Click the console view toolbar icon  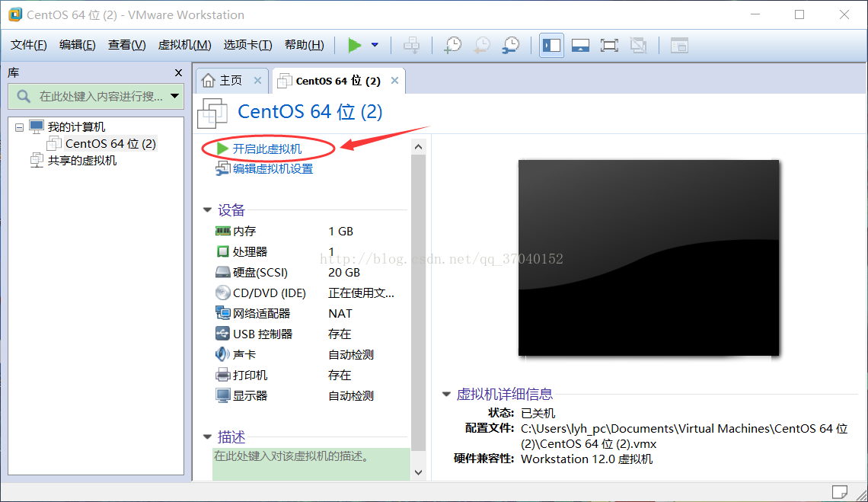tap(678, 46)
